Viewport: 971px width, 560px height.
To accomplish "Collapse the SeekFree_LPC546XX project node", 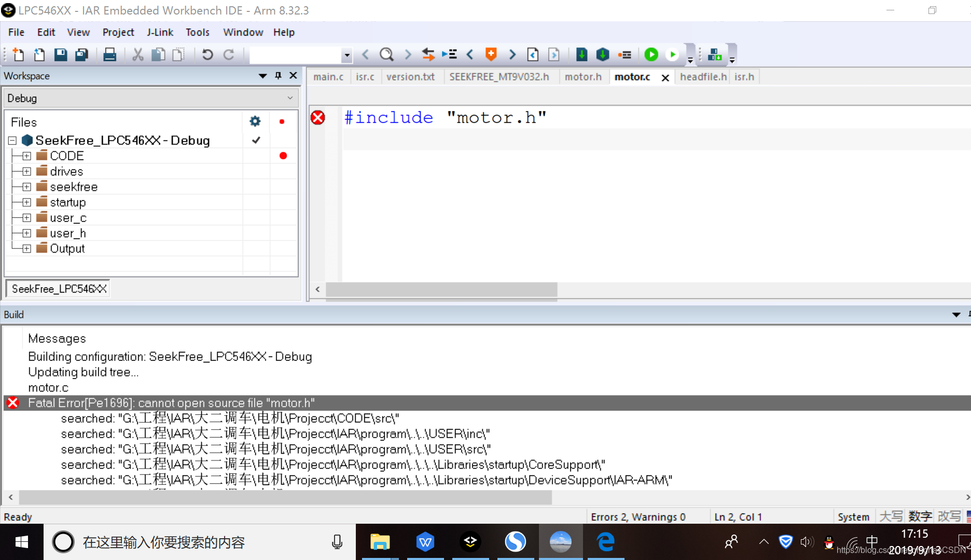I will (12, 141).
